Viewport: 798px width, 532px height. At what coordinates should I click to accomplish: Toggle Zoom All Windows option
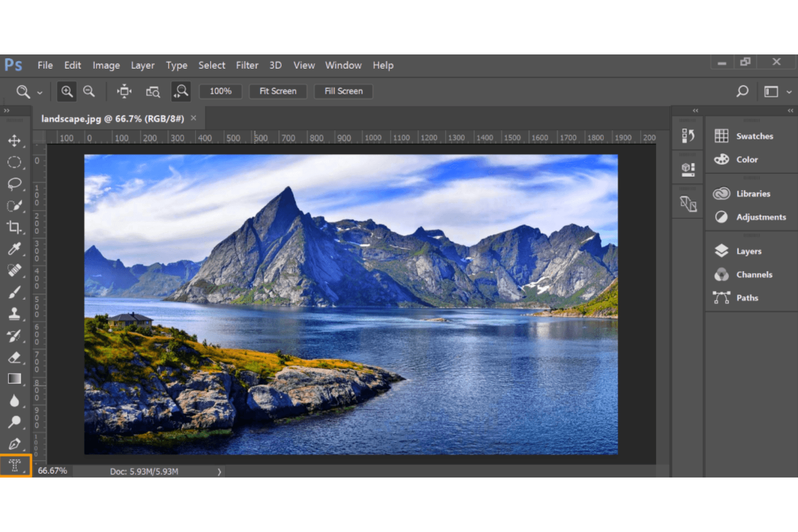click(153, 92)
